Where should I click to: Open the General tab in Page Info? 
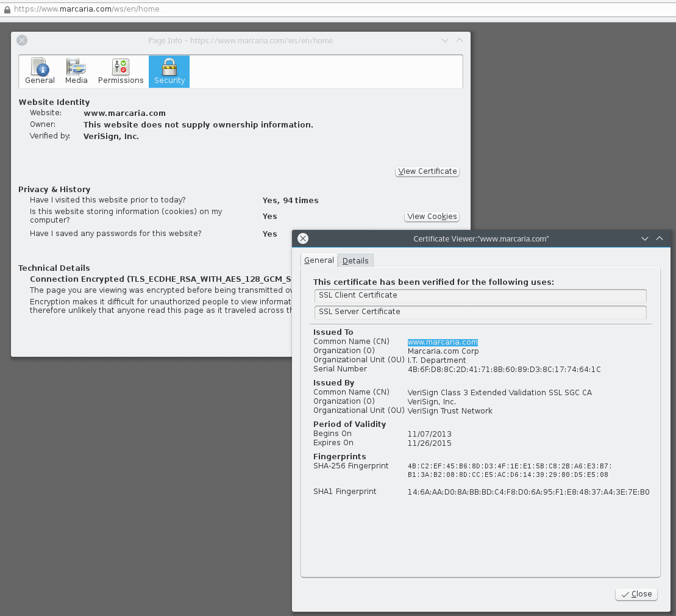[40, 71]
